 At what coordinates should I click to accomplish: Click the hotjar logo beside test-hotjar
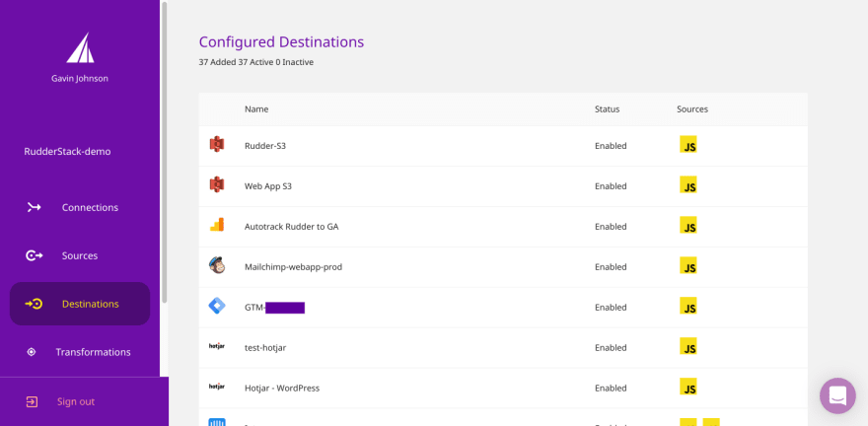tap(217, 346)
